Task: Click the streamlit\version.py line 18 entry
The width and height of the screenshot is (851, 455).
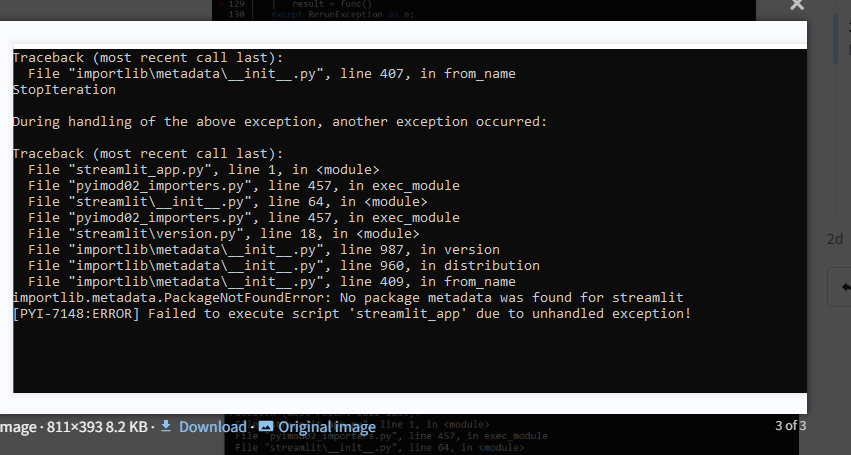Action: pos(224,233)
